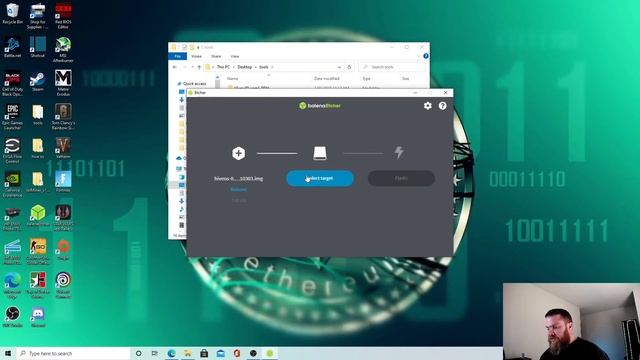Click the selected .img file name in Etcher
Viewport: 640px width, 360px height.
[238, 179]
